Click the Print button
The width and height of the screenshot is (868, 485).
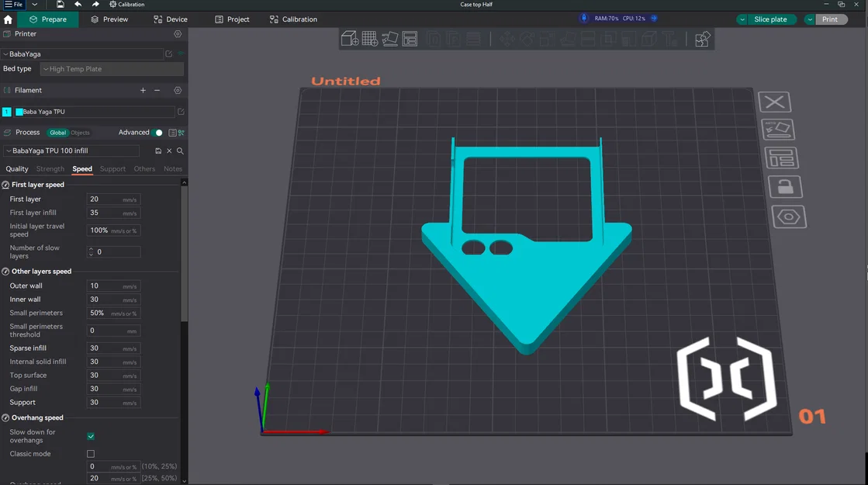[831, 19]
